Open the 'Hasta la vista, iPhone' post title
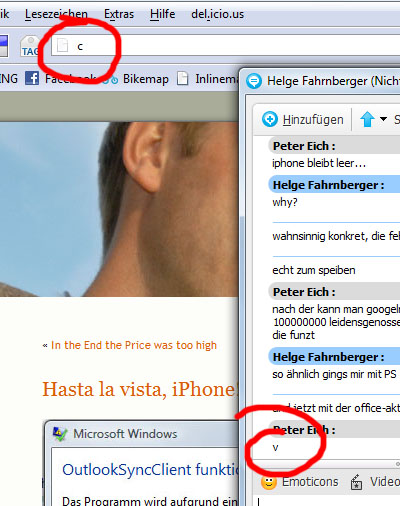The height and width of the screenshot is (506, 400). click(140, 389)
